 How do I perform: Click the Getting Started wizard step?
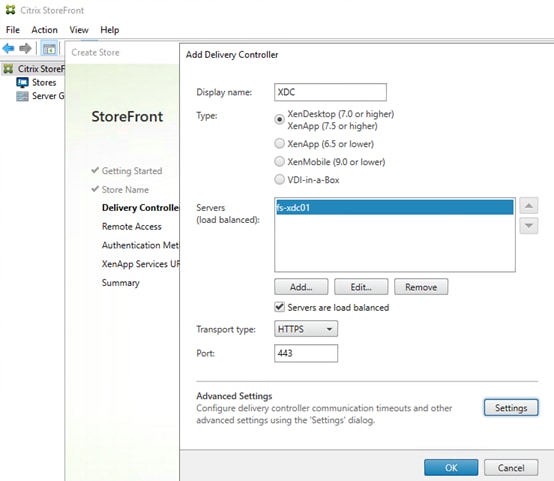132,171
